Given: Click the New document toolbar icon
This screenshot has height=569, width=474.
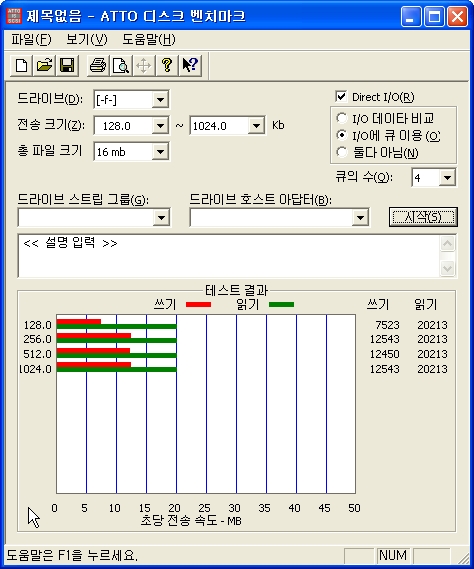Looking at the screenshot, I should coord(21,66).
